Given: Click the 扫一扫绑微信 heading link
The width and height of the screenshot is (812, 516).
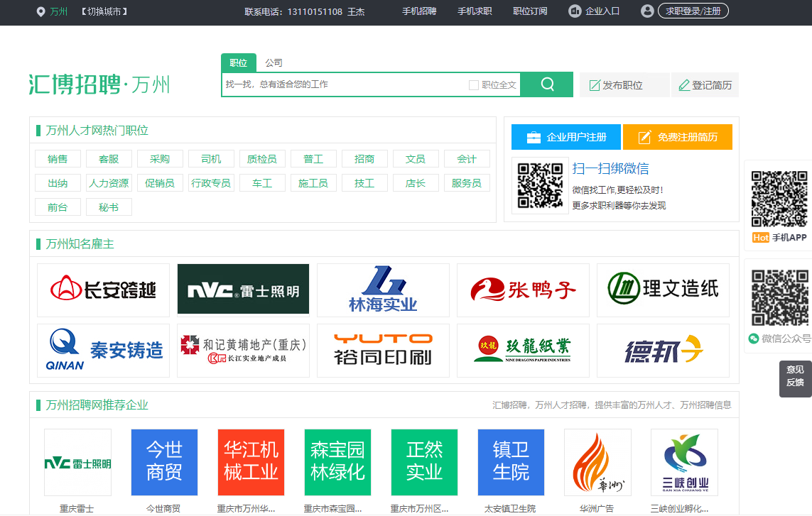Looking at the screenshot, I should 610,168.
